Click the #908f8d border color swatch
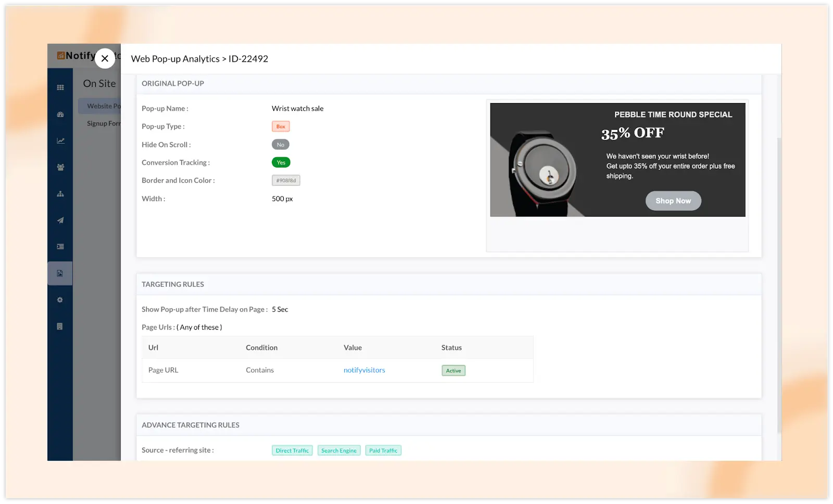This screenshot has width=833, height=504. (x=286, y=181)
